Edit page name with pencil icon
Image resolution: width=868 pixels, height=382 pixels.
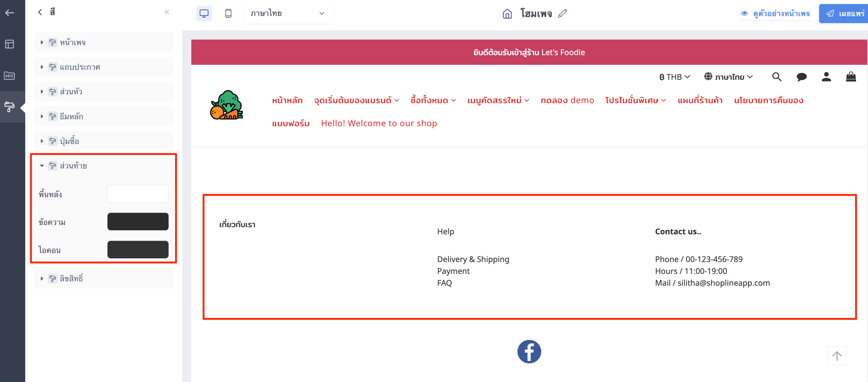pyautogui.click(x=562, y=13)
